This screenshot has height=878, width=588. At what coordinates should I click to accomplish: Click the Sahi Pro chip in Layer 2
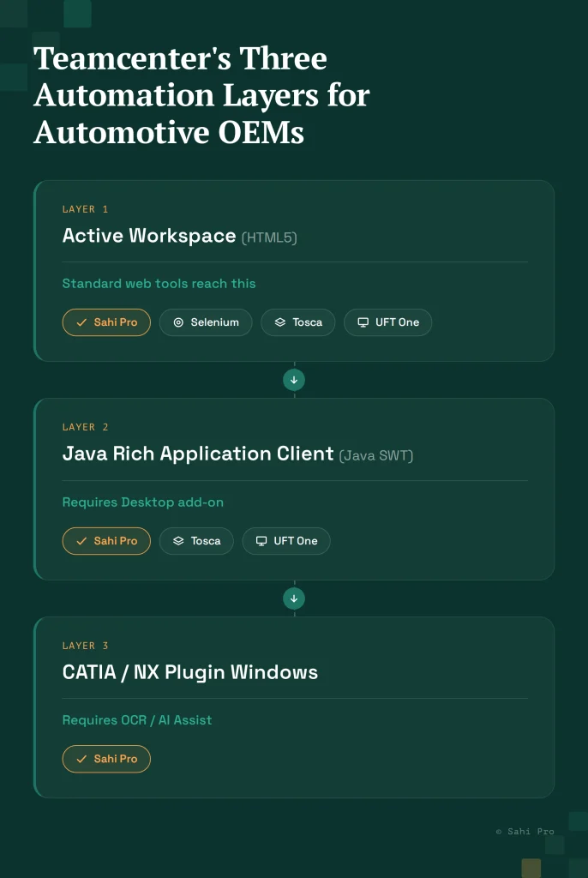106,541
